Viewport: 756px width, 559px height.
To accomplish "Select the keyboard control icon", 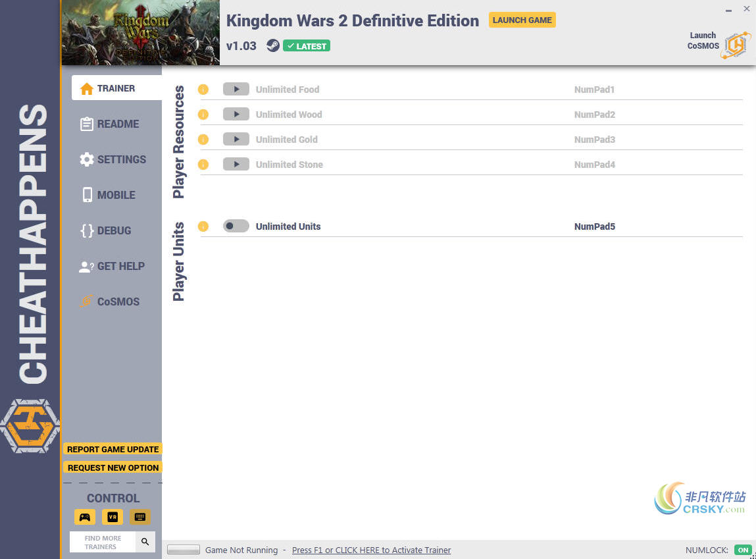I will [140, 517].
